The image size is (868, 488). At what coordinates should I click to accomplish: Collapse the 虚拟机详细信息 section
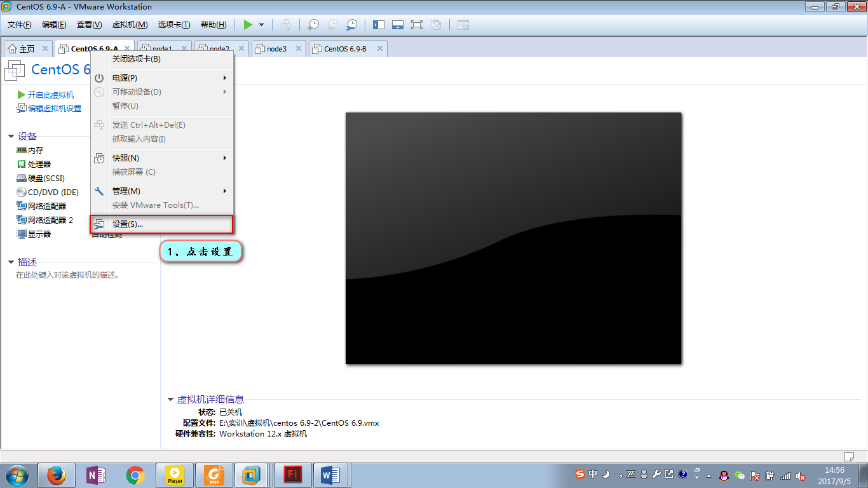pyautogui.click(x=170, y=400)
